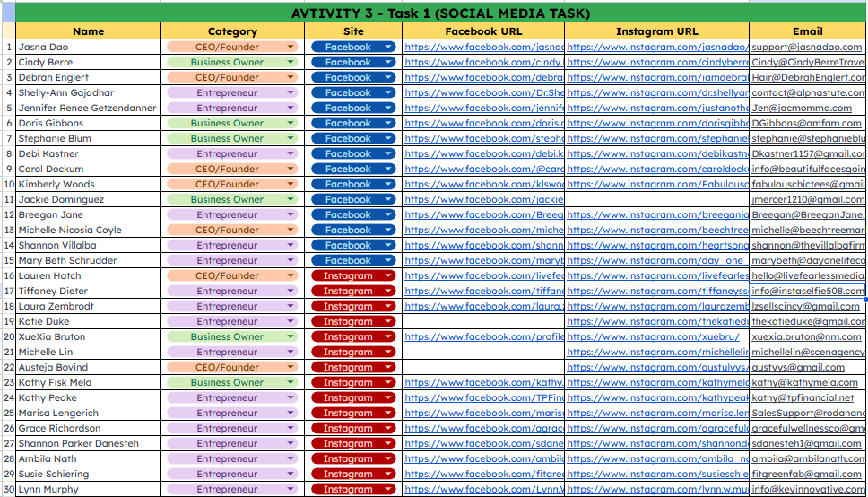
Task: Open Category dropdown for Jackie Dominguez
Action: pyautogui.click(x=290, y=199)
